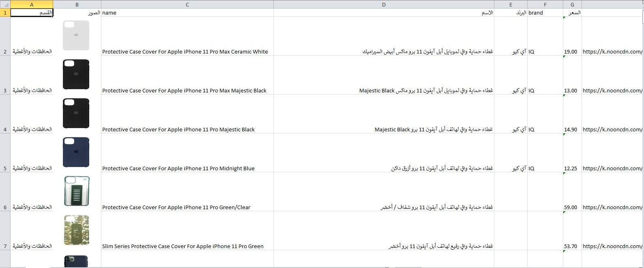
Task: Select row 5 header
Action: [x=5, y=153]
